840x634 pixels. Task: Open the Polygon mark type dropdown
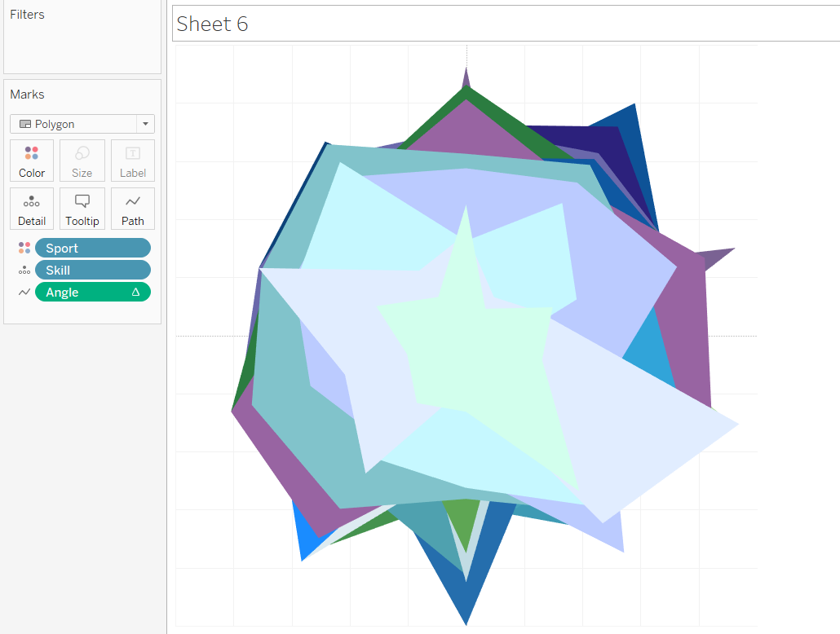[82, 124]
